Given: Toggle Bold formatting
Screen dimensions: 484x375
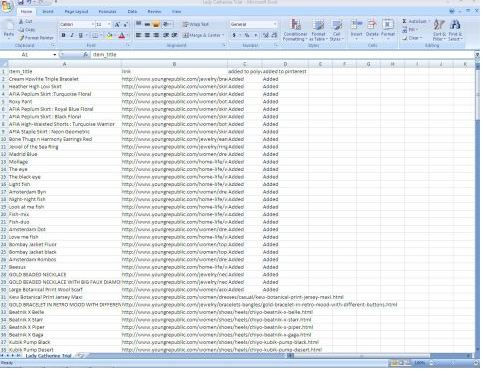Looking at the screenshot, I should [x=63, y=35].
